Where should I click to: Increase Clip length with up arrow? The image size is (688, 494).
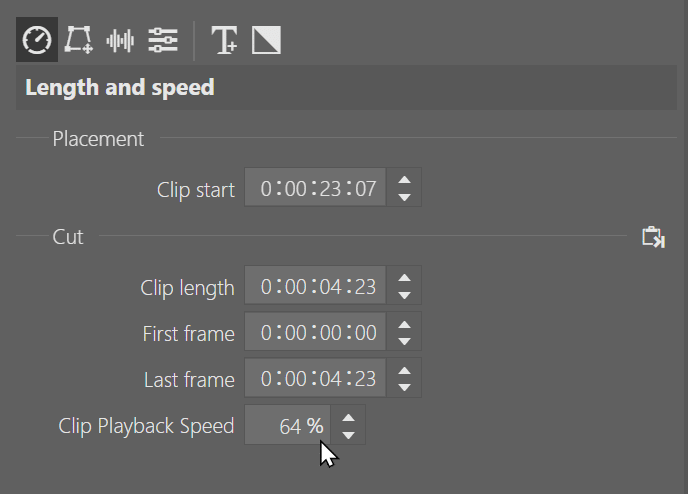coord(404,278)
